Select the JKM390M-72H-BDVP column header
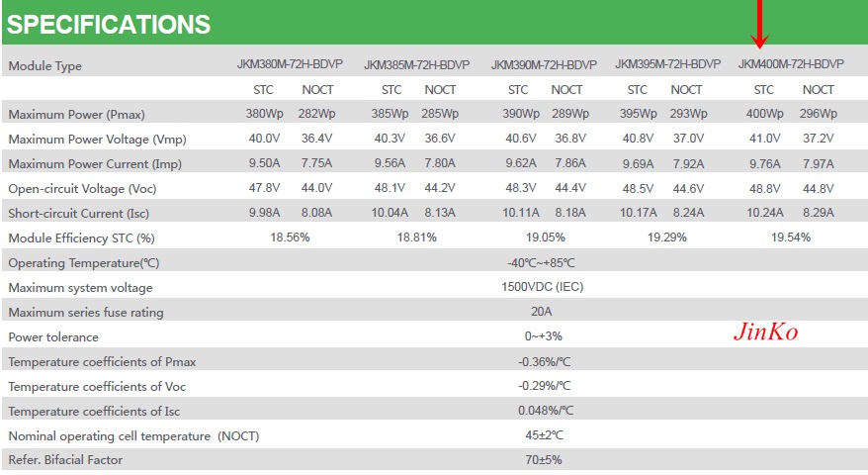868x475 pixels. (x=544, y=65)
